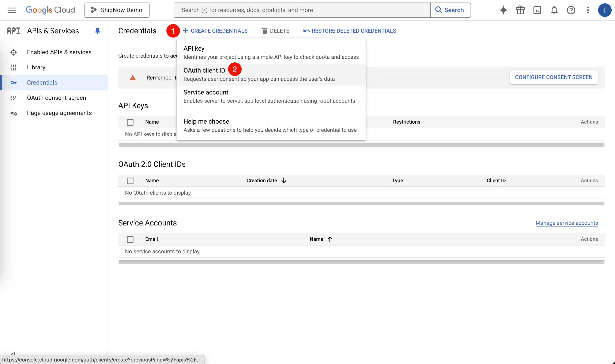Select Service account credential type
Image resolution: width=615 pixels, height=364 pixels.
[206, 92]
